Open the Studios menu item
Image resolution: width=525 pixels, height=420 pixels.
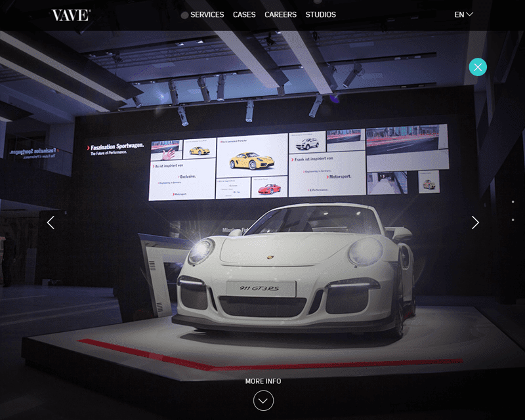click(320, 14)
